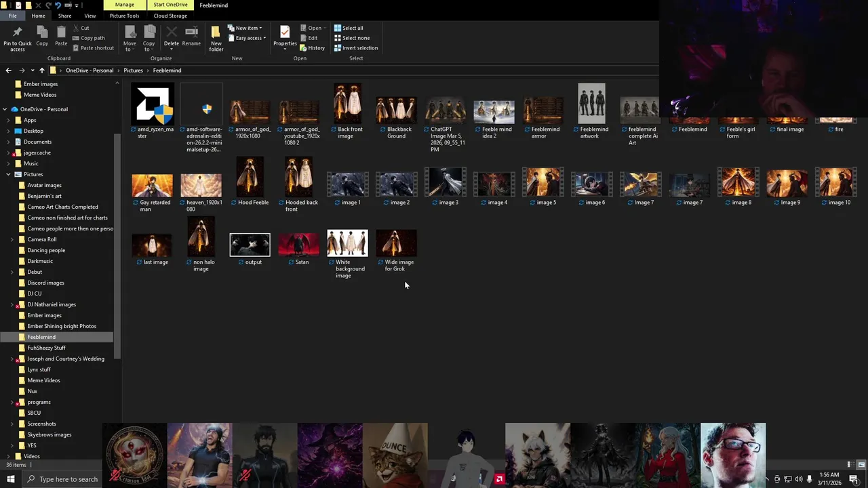The height and width of the screenshot is (488, 868).
Task: Click the taskbar clock showing 1:56 AM
Action: (x=829, y=479)
